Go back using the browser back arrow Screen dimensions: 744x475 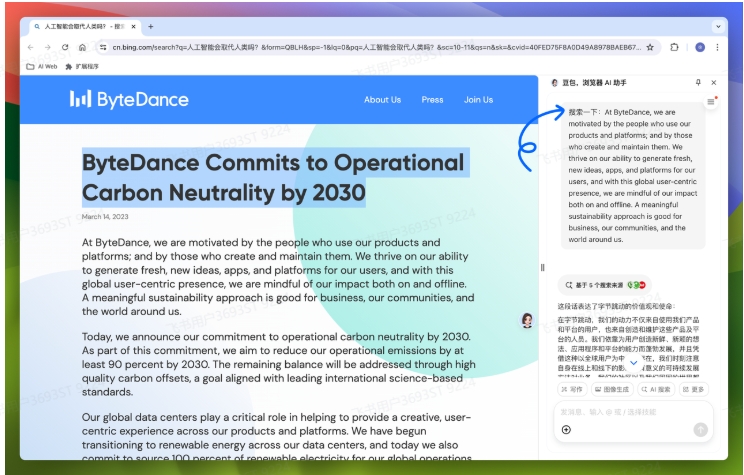(31, 47)
